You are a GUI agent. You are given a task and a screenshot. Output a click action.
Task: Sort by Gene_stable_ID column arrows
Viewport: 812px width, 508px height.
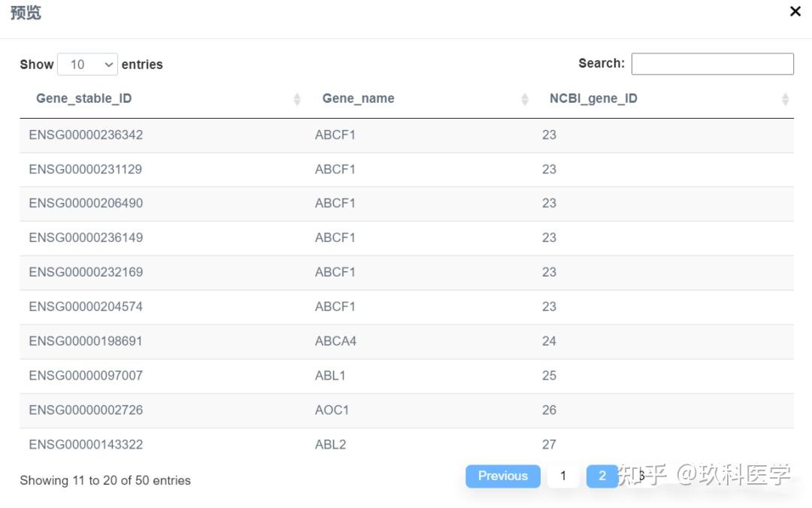pyautogui.click(x=297, y=99)
